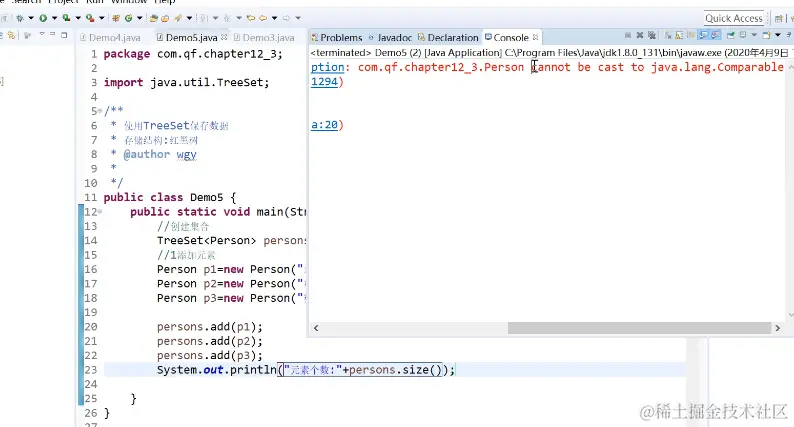This screenshot has width=794, height=427.
Task: Open the Open Console dropdown arrow
Action: [778, 35]
